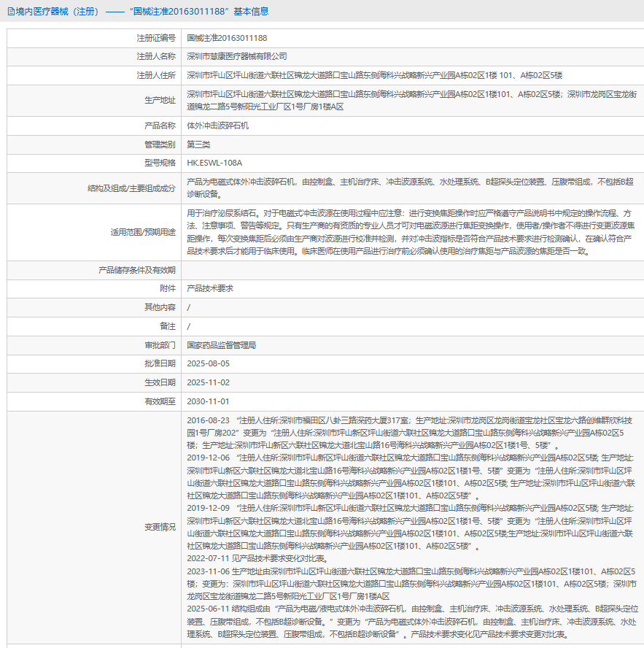Click the label 型号规格
Screen dimensions: 644x648
[x=160, y=163]
